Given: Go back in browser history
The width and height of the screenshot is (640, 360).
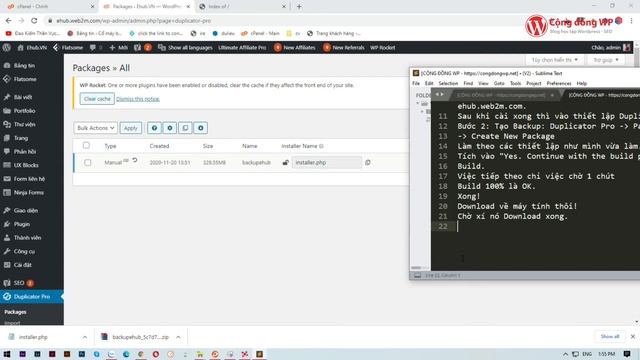Looking at the screenshot, I should pyautogui.click(x=9, y=20).
